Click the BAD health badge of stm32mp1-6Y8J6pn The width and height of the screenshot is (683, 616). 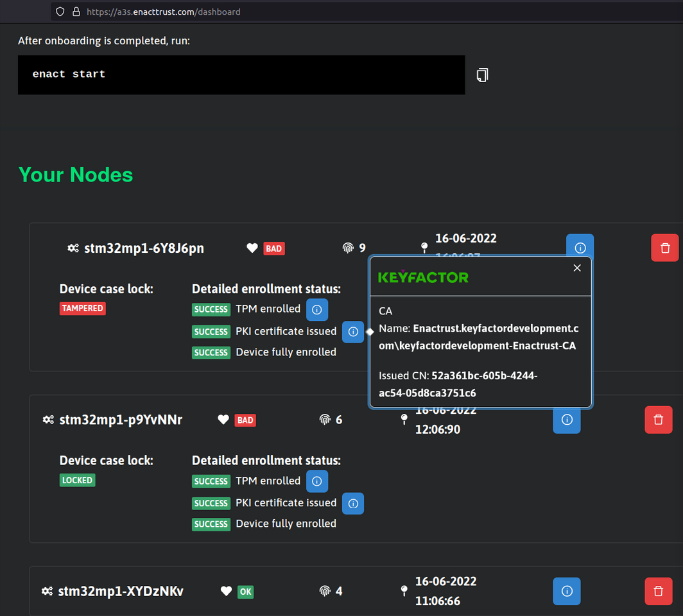pos(273,248)
